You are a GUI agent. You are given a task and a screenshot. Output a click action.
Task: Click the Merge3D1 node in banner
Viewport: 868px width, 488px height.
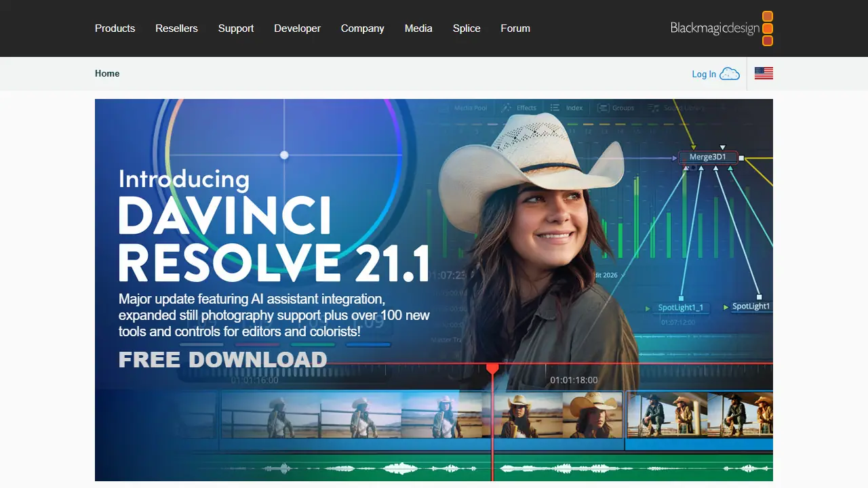[x=708, y=157]
